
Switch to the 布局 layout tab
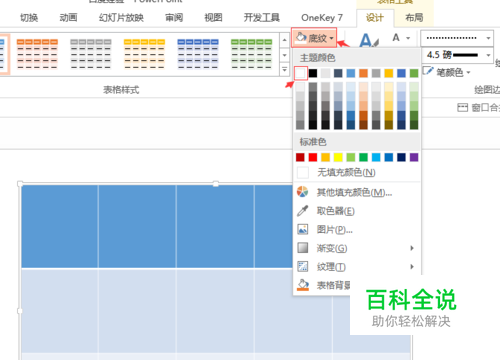click(414, 18)
